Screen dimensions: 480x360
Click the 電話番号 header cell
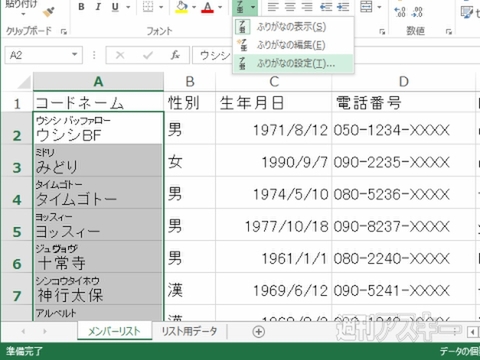point(404,102)
